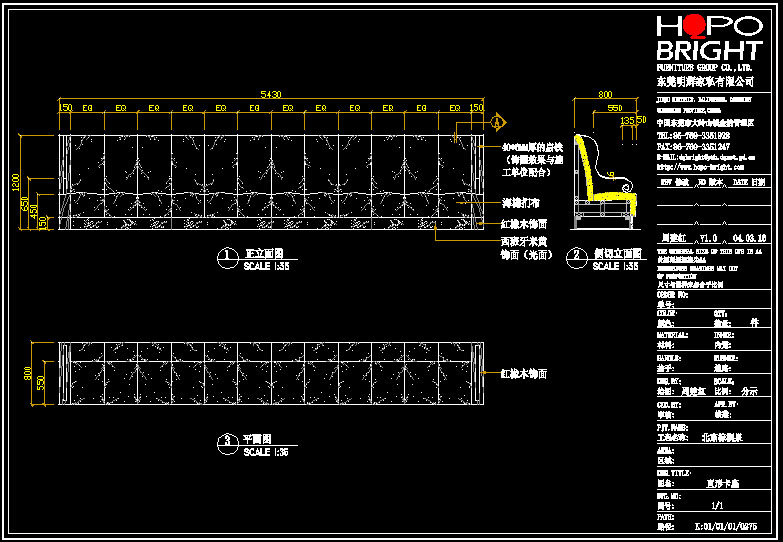Select the MATERIAL field label
Viewport: 783px width, 542px height.
point(671,336)
